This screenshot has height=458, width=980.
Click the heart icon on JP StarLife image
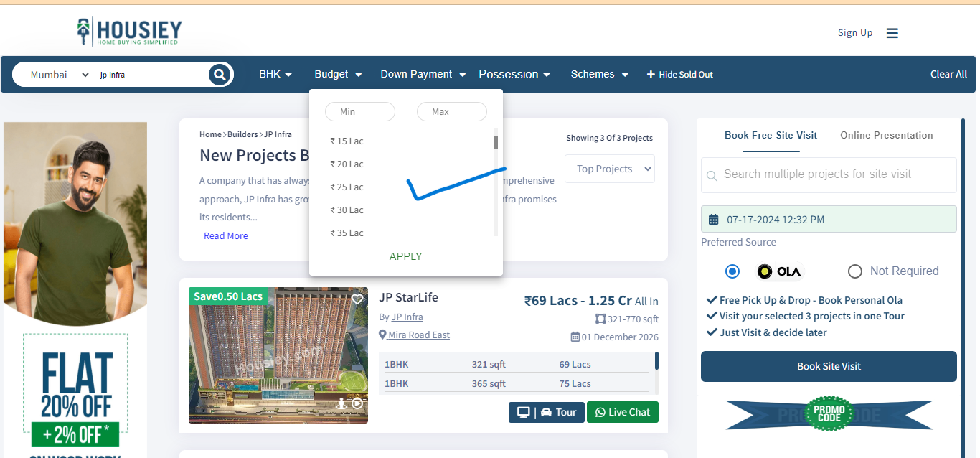(357, 299)
